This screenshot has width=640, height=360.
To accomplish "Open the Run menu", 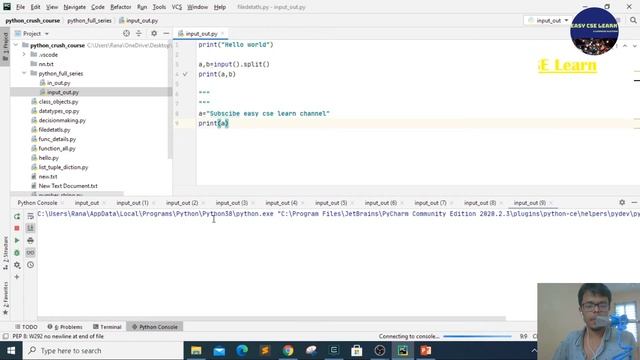I will (x=142, y=7).
